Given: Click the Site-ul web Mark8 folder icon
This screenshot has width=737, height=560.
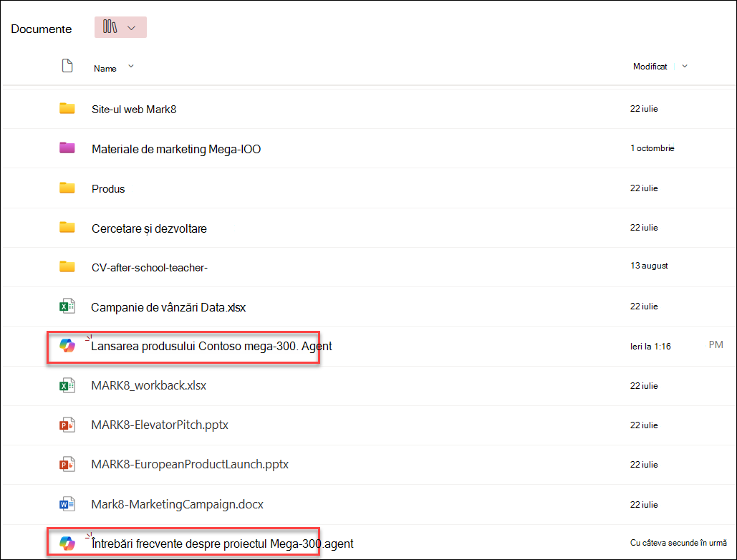Looking at the screenshot, I should (x=67, y=109).
